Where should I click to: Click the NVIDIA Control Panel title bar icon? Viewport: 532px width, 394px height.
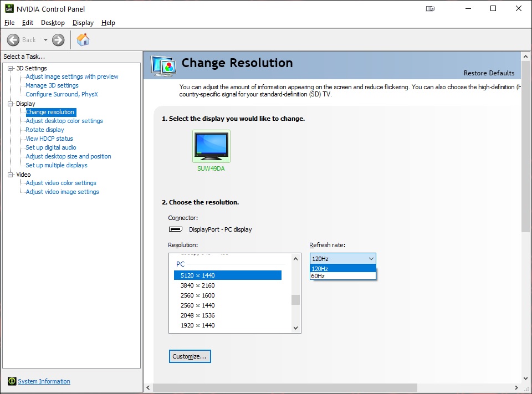9,8
